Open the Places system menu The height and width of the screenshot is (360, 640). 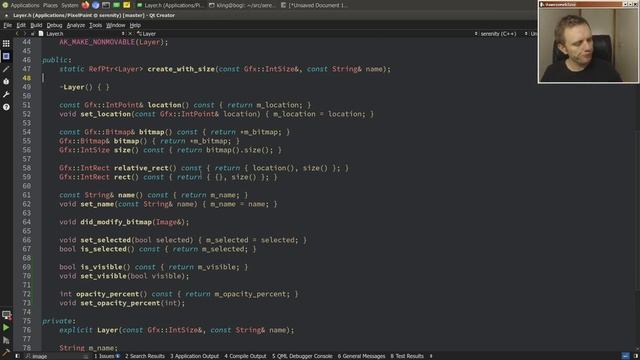click(x=50, y=5)
